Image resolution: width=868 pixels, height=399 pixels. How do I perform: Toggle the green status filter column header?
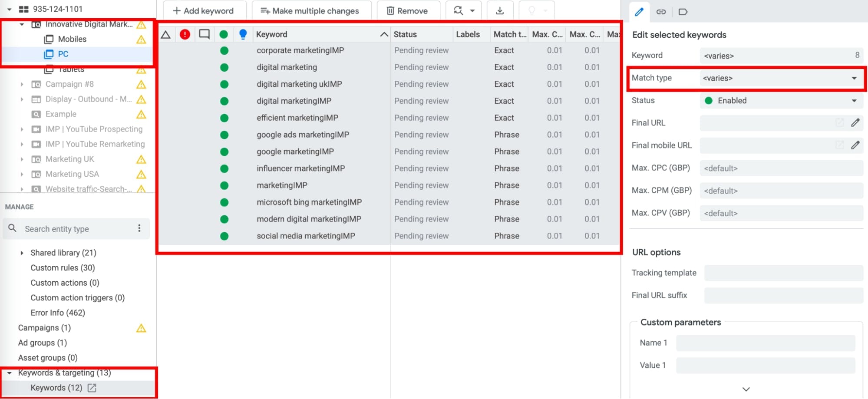click(x=224, y=34)
